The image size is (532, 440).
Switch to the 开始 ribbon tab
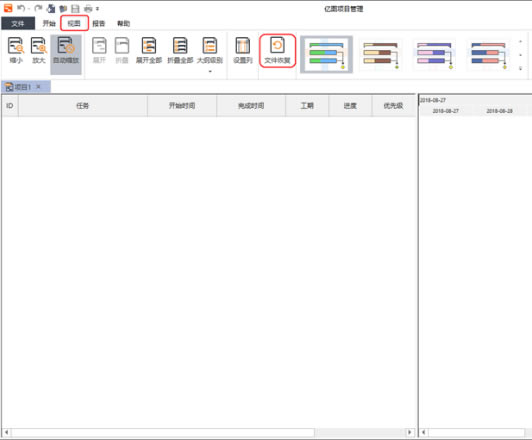(x=49, y=23)
